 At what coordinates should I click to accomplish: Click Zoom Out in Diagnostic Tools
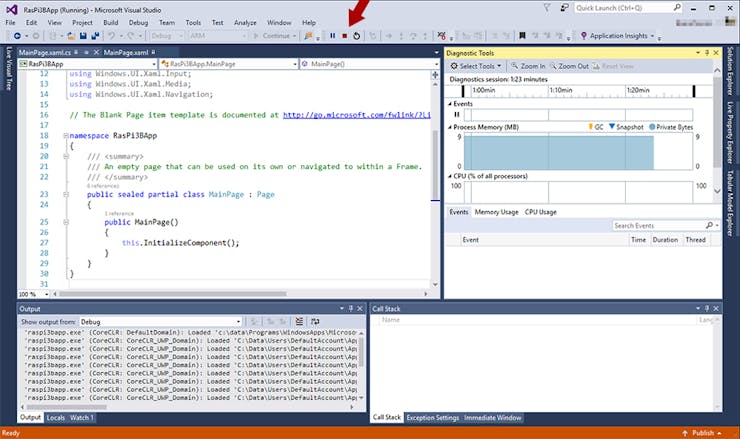(569, 66)
